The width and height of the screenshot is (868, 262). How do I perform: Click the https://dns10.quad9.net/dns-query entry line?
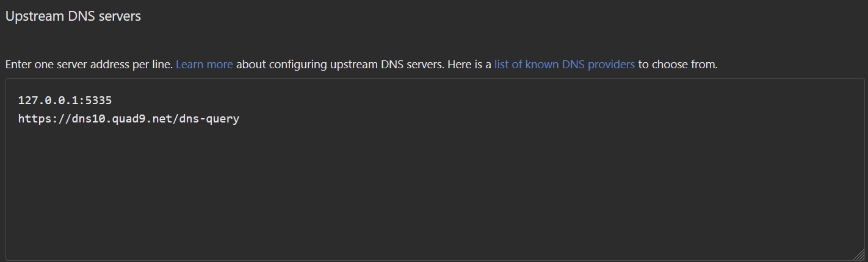[129, 119]
